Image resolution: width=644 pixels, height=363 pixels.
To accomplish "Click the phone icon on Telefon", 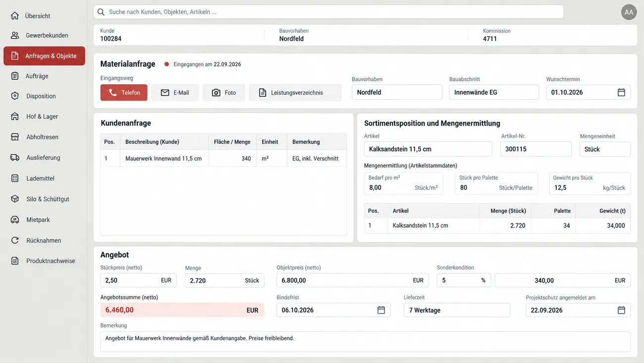I will [112, 93].
